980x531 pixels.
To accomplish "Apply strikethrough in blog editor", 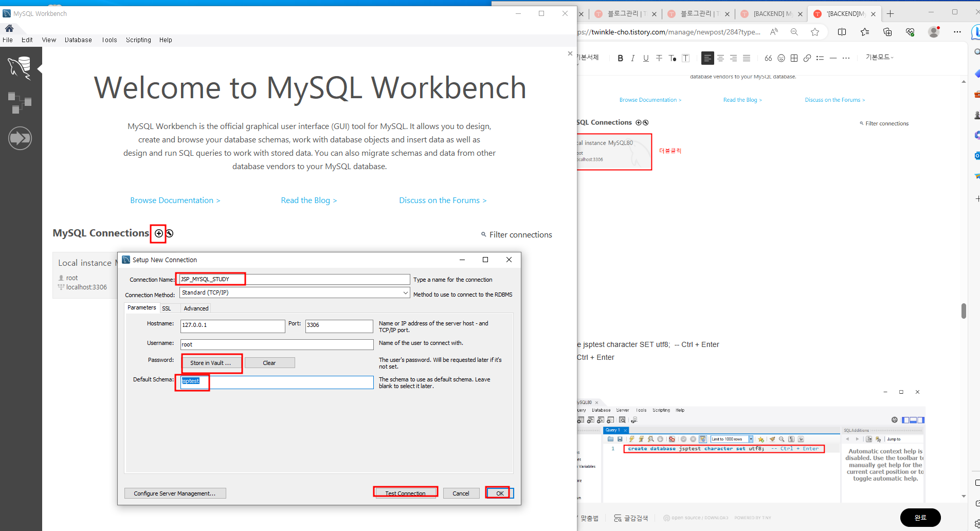I will [x=659, y=58].
